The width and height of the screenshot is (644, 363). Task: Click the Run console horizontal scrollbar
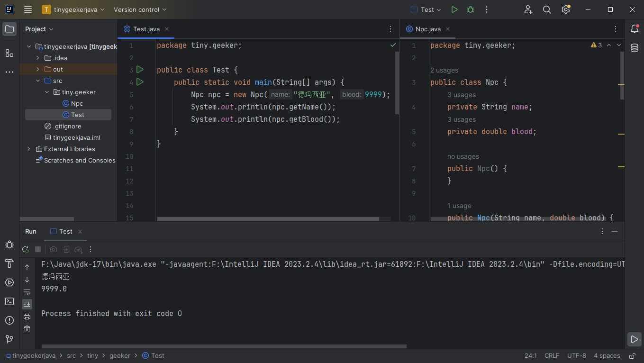click(x=224, y=346)
